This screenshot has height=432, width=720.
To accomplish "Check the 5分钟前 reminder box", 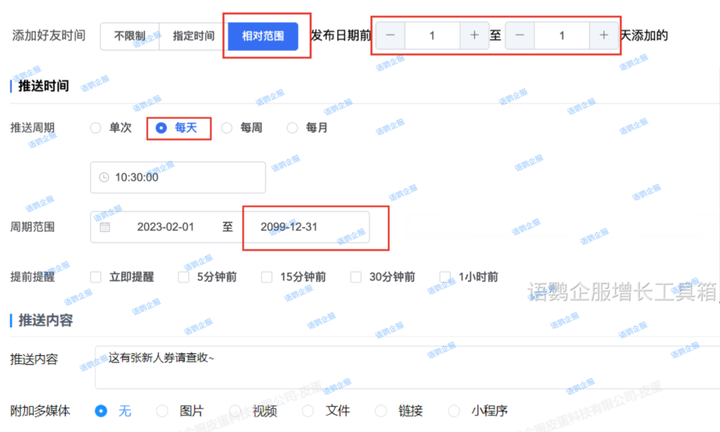I will [184, 277].
